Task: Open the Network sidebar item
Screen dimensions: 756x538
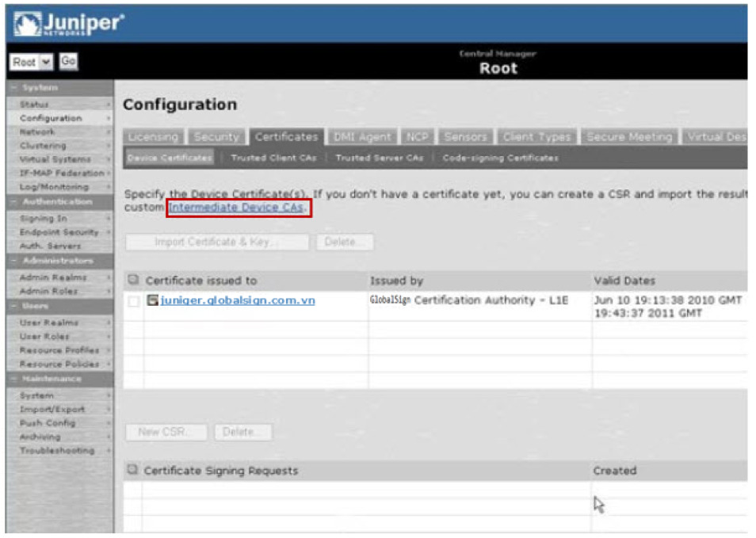Action: [x=37, y=132]
